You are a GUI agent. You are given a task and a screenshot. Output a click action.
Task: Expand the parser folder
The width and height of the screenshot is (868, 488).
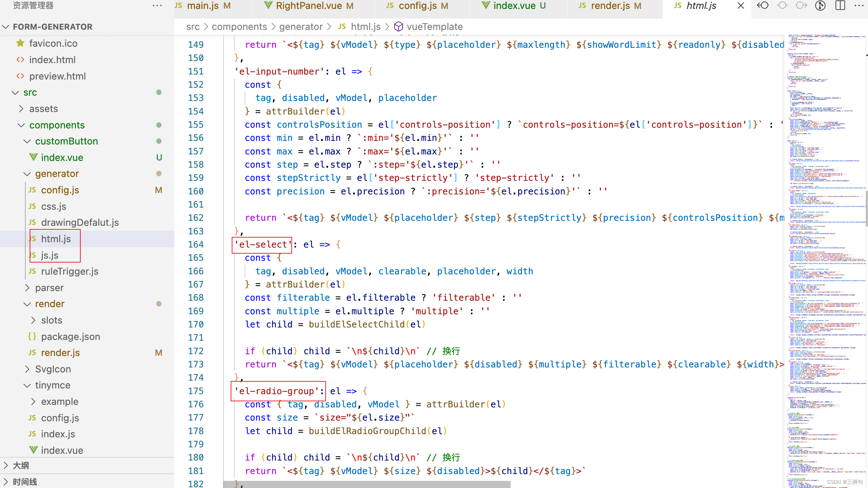point(49,288)
